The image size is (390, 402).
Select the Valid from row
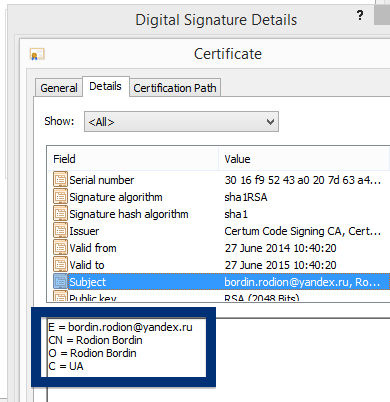coord(218,248)
